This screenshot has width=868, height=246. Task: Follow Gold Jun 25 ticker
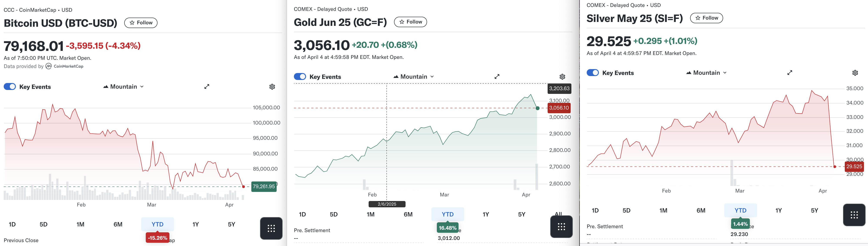[x=410, y=22]
